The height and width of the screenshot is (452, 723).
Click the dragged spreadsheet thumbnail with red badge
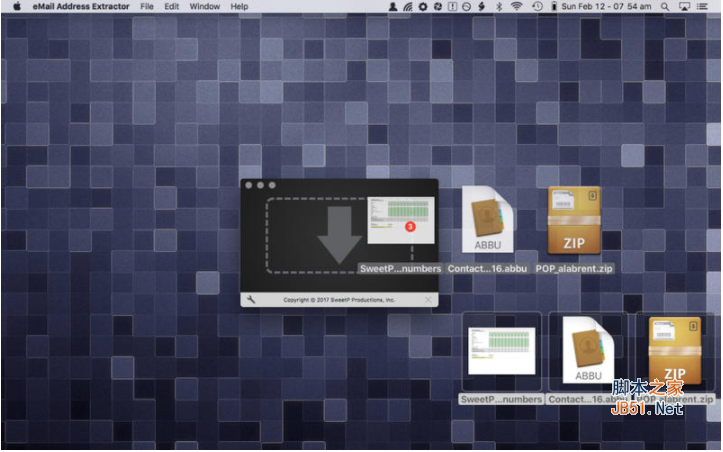coord(401,220)
